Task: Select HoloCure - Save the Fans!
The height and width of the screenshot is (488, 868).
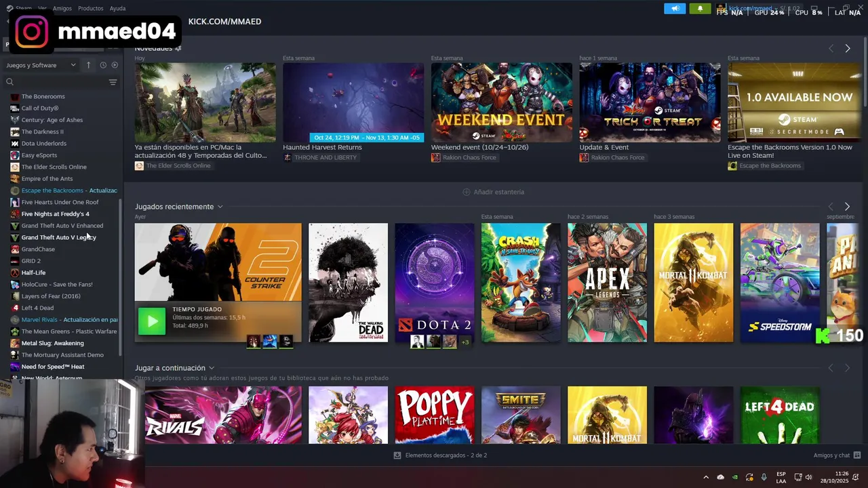Action: (57, 284)
